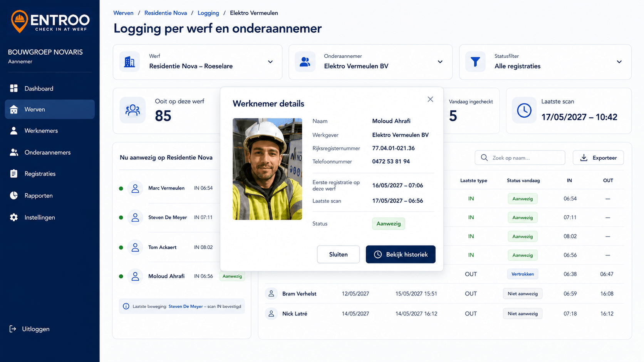The width and height of the screenshot is (644, 362).
Task: Focus the Zoek op naam field
Action: click(520, 158)
